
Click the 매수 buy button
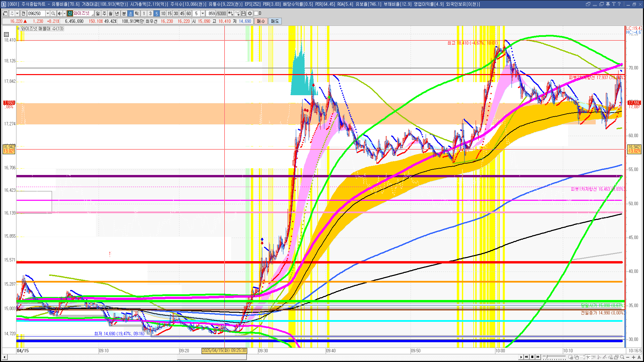point(261,21)
